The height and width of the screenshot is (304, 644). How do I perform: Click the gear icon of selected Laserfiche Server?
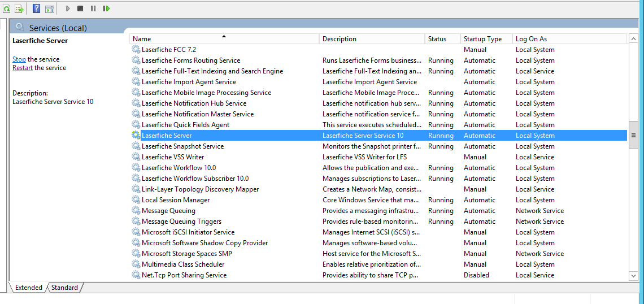pyautogui.click(x=136, y=135)
